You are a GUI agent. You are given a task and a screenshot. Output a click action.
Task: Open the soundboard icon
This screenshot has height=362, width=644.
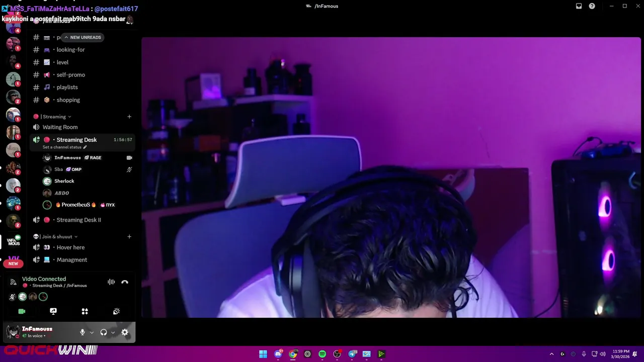tap(116, 311)
